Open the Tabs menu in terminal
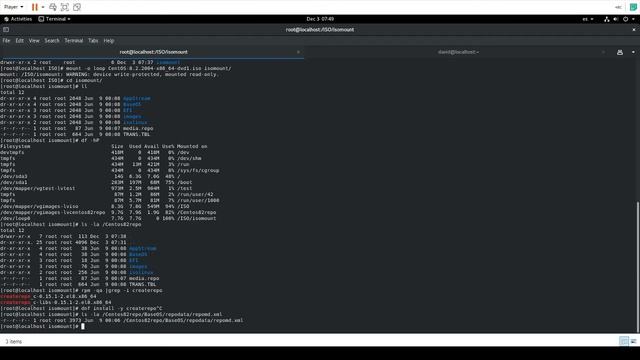Image resolution: width=640 pixels, height=360 pixels. coord(93,40)
